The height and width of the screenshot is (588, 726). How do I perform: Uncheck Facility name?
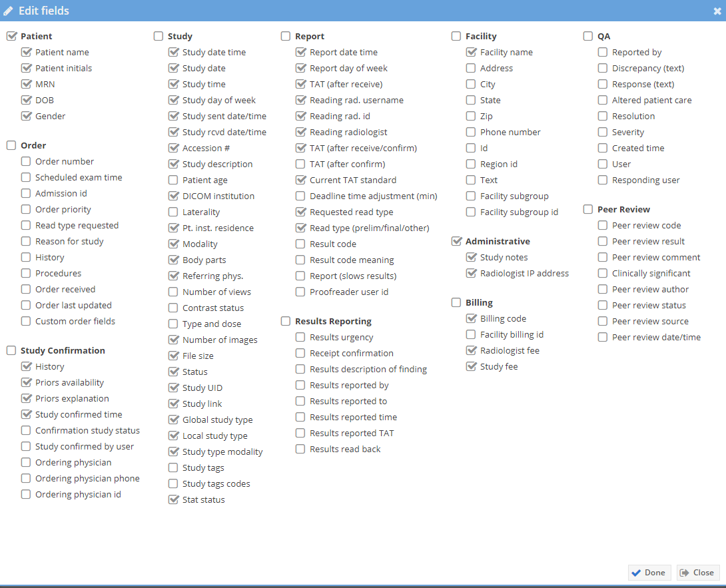(x=472, y=53)
